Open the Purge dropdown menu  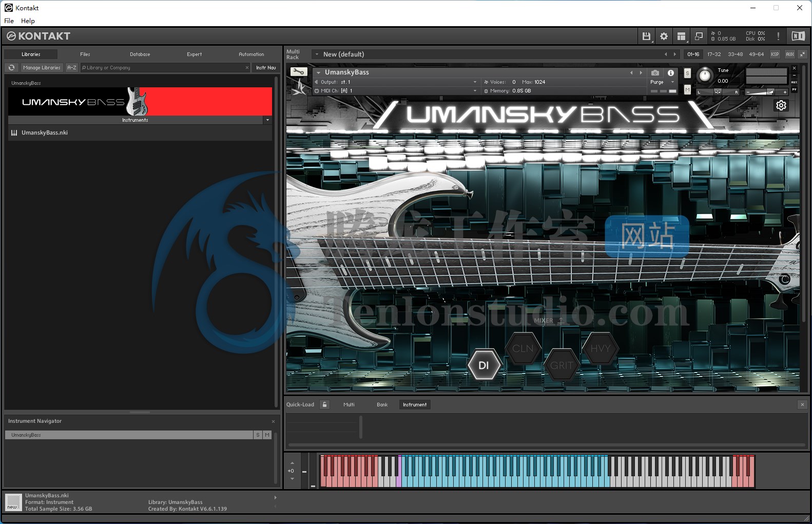click(662, 82)
